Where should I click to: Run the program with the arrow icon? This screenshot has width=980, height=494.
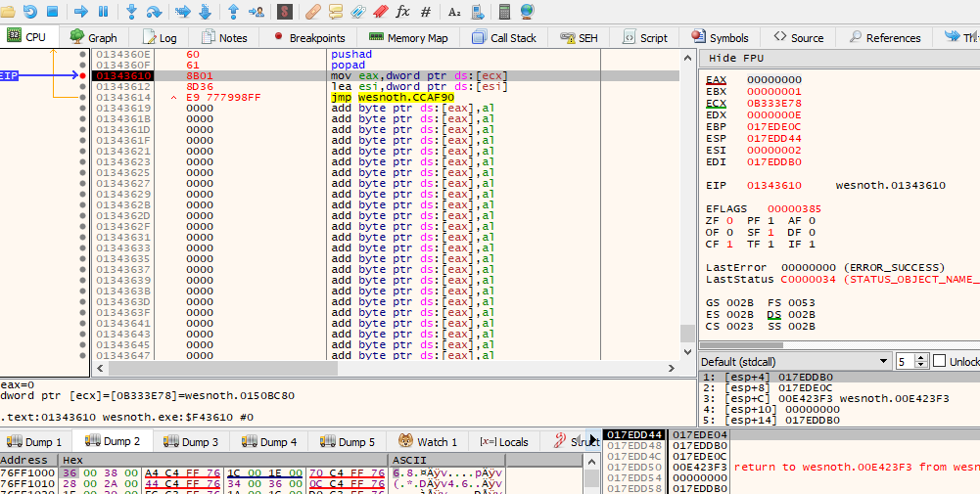(81, 11)
